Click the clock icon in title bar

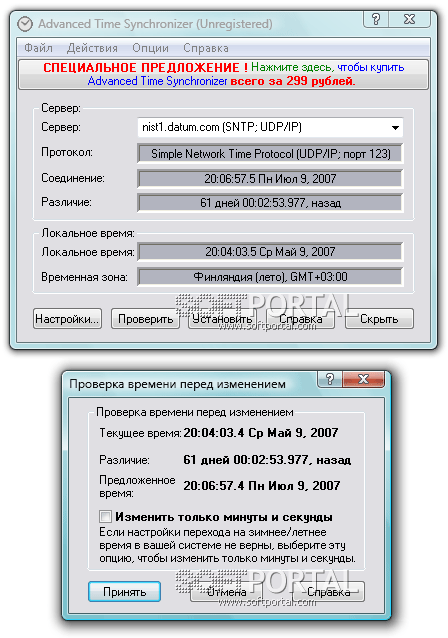pyautogui.click(x=25, y=24)
